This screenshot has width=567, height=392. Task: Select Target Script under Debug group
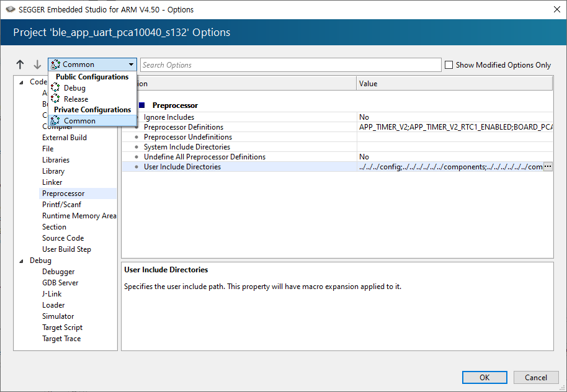pyautogui.click(x=62, y=327)
